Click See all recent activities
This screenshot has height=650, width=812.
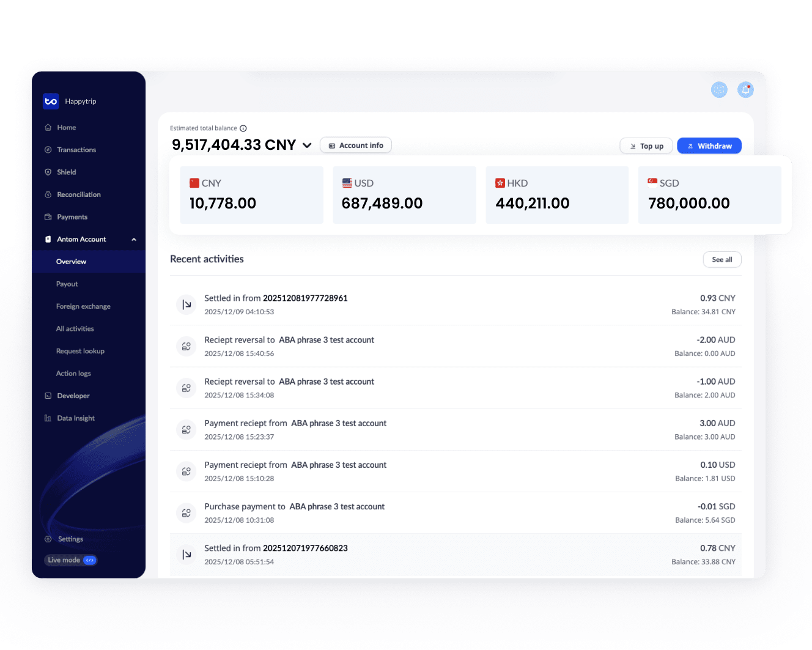tap(722, 260)
